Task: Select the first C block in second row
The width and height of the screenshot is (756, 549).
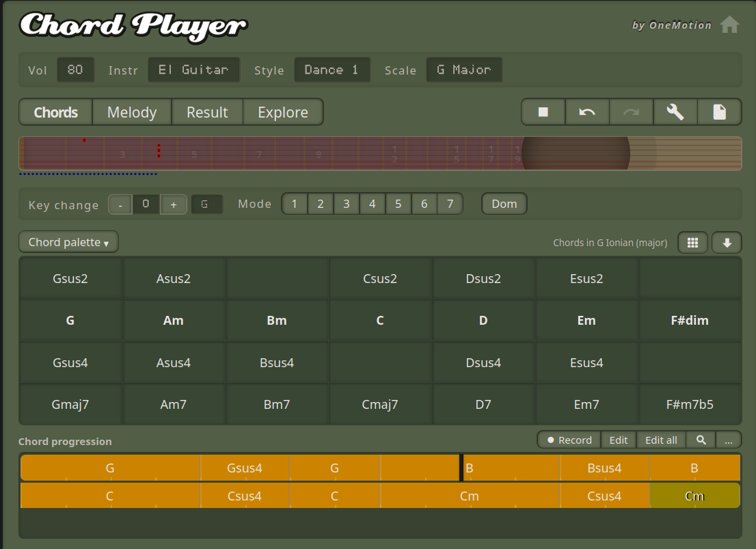Action: [110, 496]
